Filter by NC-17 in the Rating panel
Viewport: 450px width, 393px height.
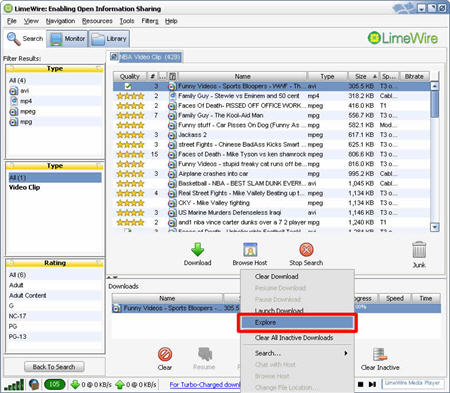click(17, 316)
